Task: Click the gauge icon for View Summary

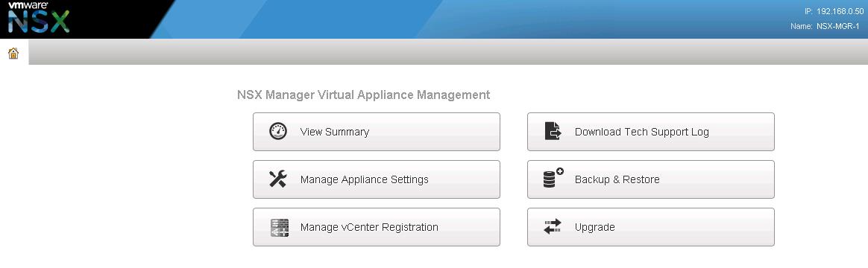Action: (278, 132)
